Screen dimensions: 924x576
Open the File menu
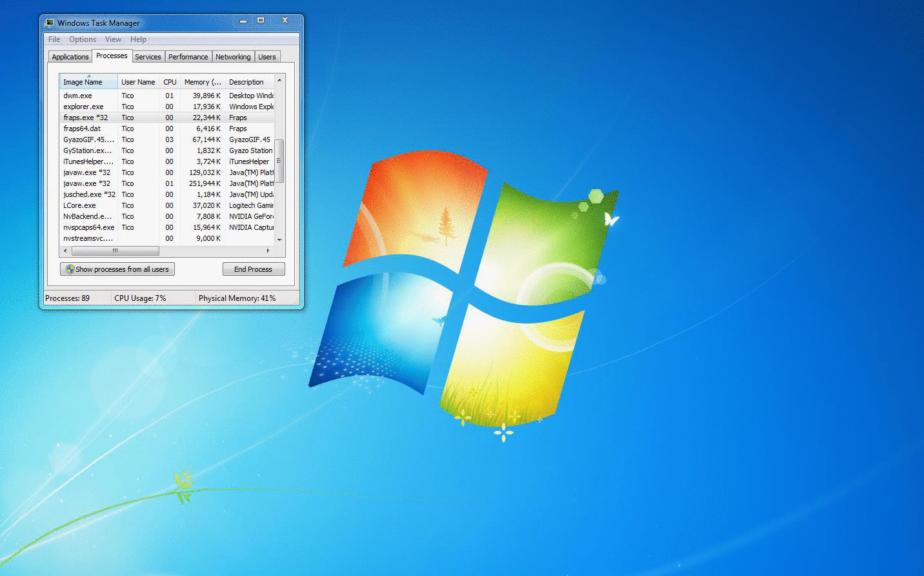[x=54, y=39]
